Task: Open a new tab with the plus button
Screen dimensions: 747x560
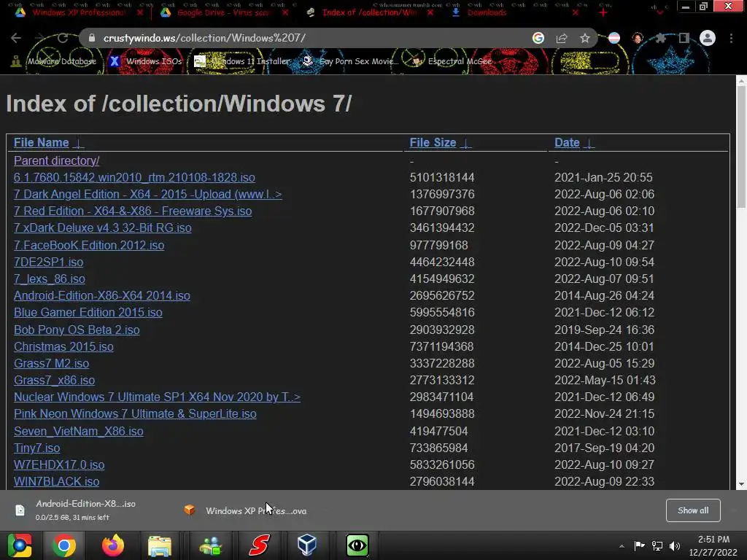Action: click(x=603, y=12)
